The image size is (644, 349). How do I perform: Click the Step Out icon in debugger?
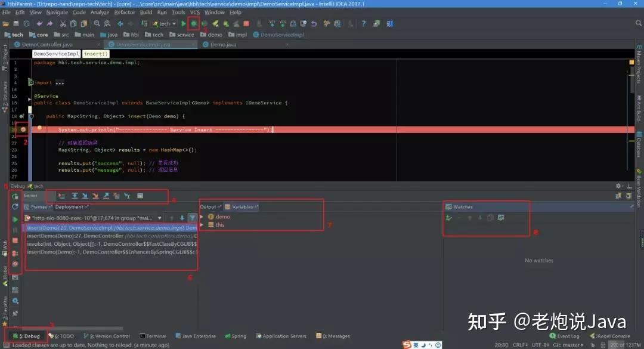pos(107,196)
